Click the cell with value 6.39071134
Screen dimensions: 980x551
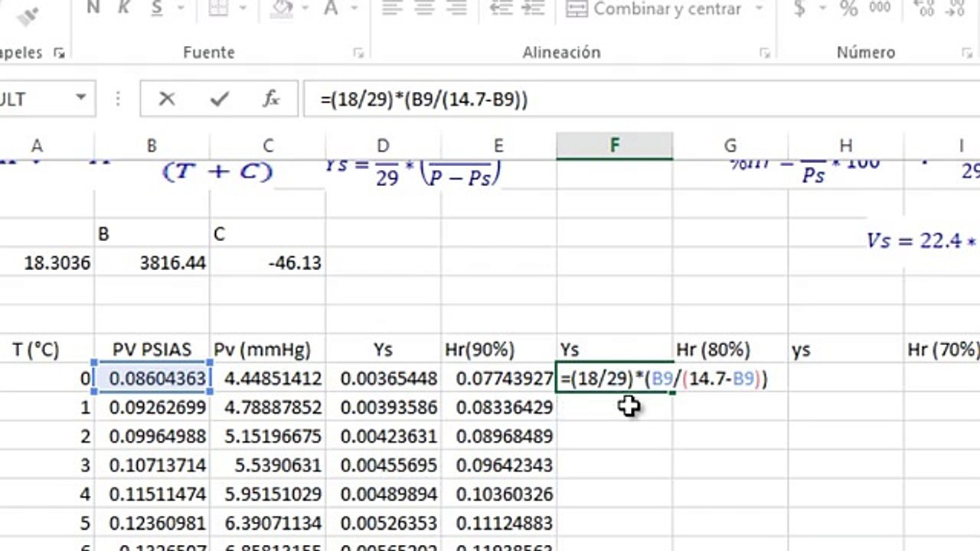pyautogui.click(x=268, y=524)
